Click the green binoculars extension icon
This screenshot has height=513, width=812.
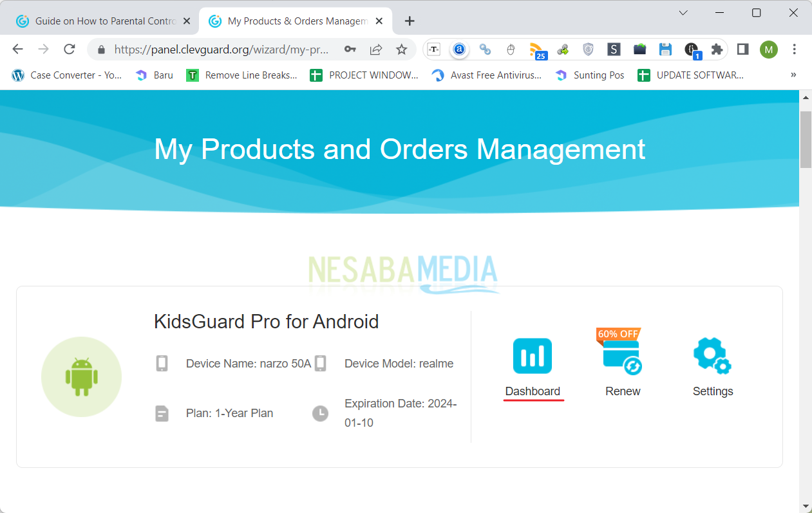click(x=563, y=50)
